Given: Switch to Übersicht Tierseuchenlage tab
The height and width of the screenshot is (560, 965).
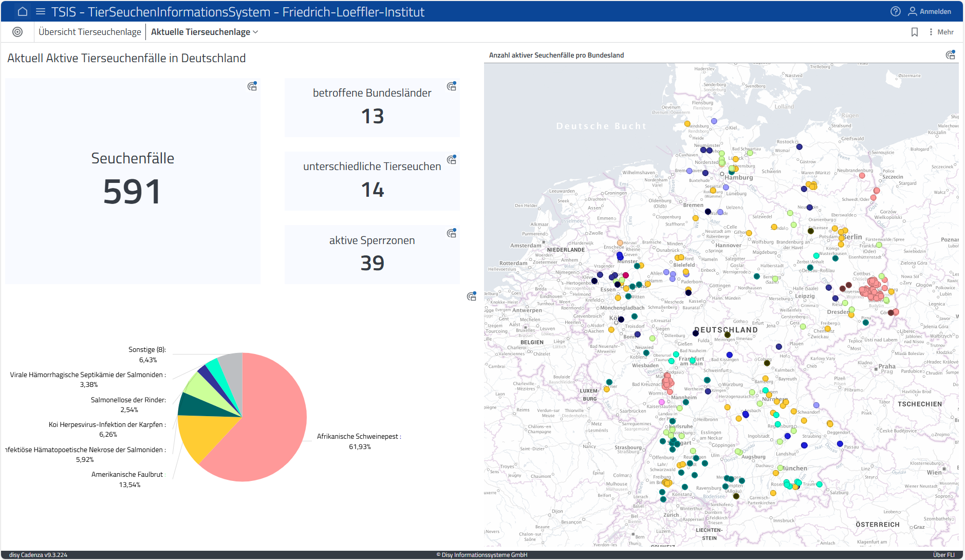Looking at the screenshot, I should click(x=89, y=32).
